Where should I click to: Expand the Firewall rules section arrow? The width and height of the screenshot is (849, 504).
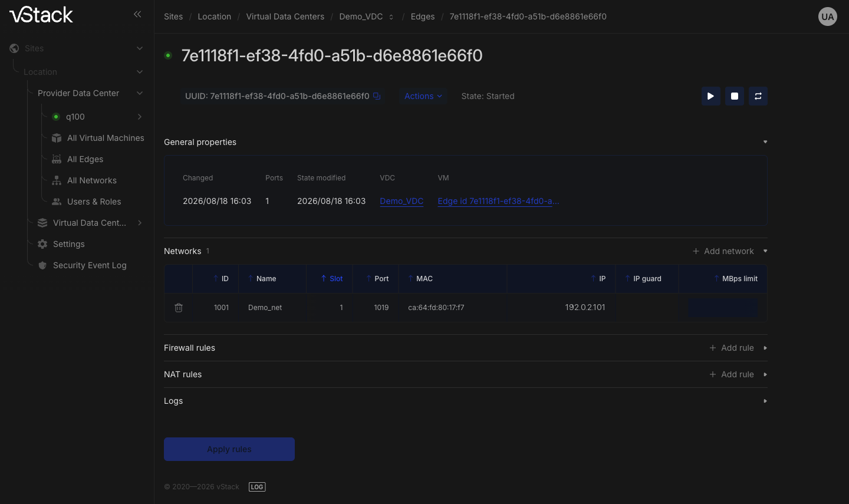coord(765,348)
